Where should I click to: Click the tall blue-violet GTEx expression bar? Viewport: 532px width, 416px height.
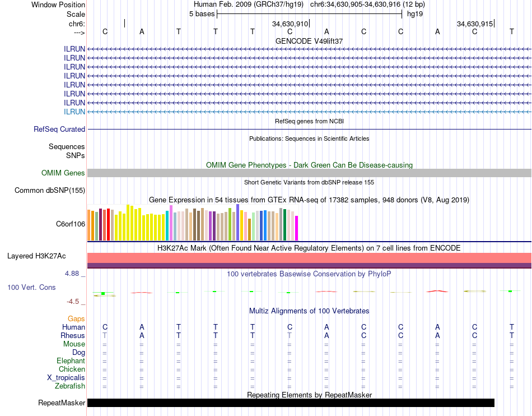pyautogui.click(x=238, y=223)
